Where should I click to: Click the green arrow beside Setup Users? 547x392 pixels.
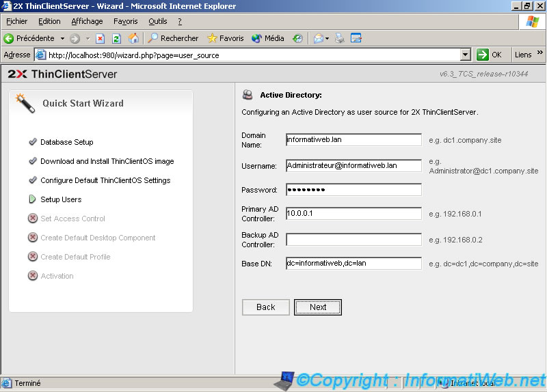click(x=32, y=199)
